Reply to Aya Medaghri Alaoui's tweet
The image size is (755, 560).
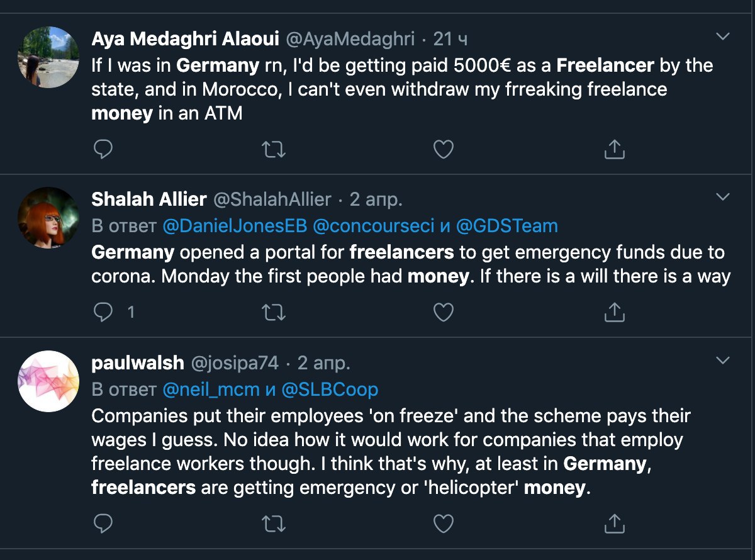(x=103, y=149)
